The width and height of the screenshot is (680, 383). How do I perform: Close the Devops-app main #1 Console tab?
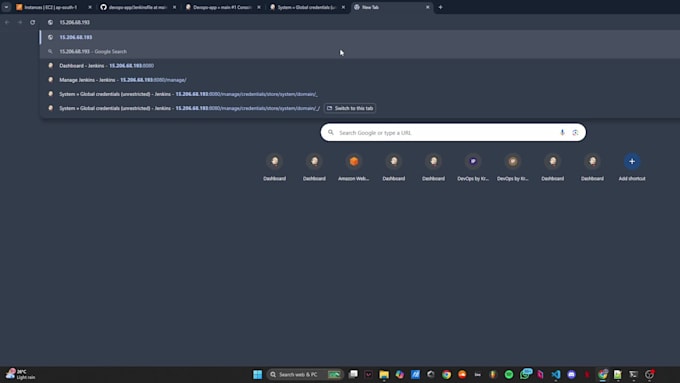click(259, 7)
